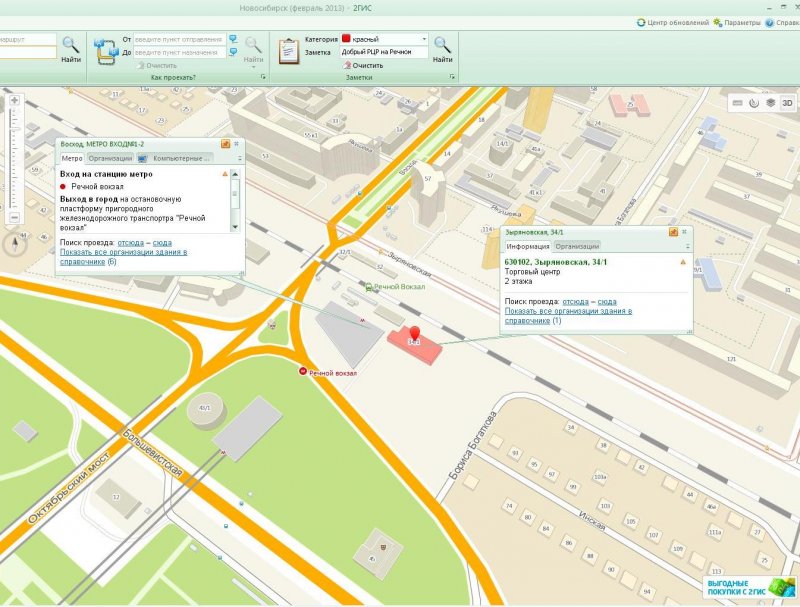Click the Борисa Богаткова street label
Image resolution: width=800 pixels, height=607 pixels.
click(473, 445)
